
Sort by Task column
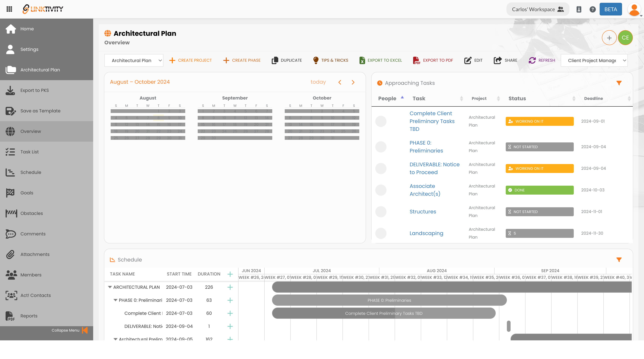(x=438, y=98)
